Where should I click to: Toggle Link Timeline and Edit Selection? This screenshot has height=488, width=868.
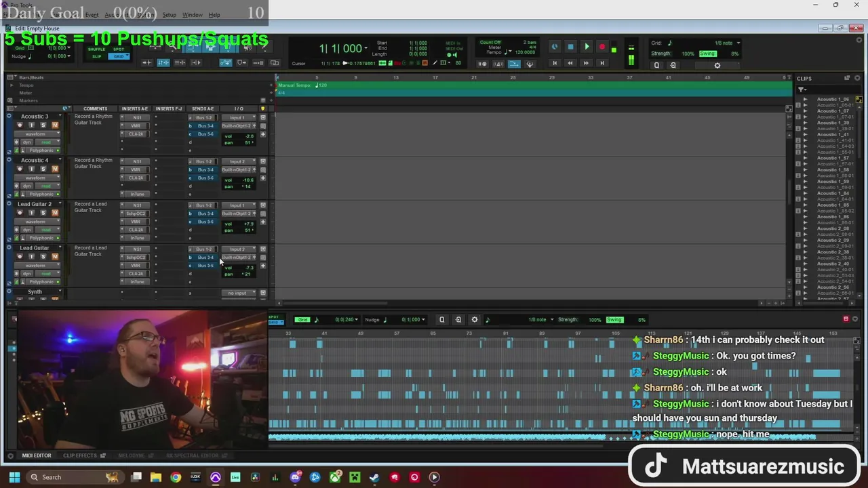pyautogui.click(x=163, y=63)
